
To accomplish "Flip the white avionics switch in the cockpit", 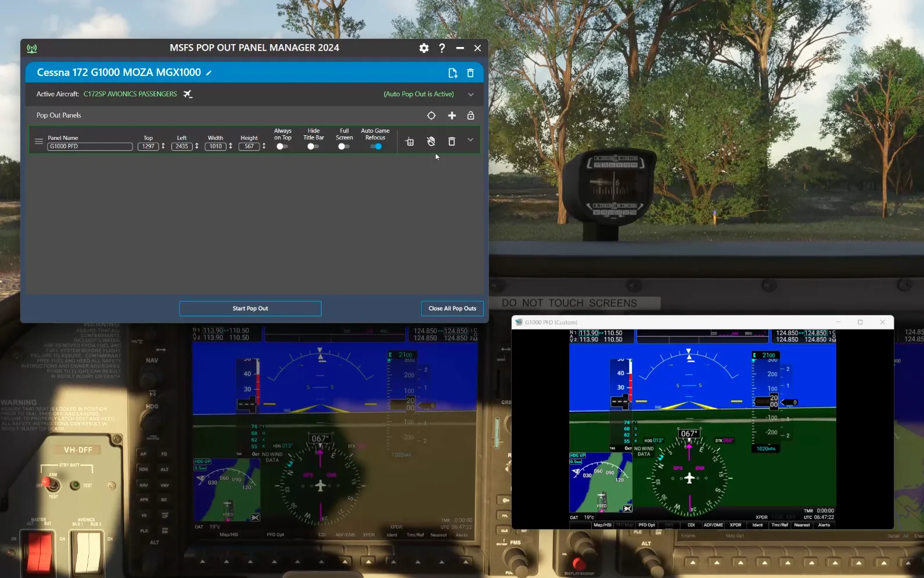I will point(87,552).
